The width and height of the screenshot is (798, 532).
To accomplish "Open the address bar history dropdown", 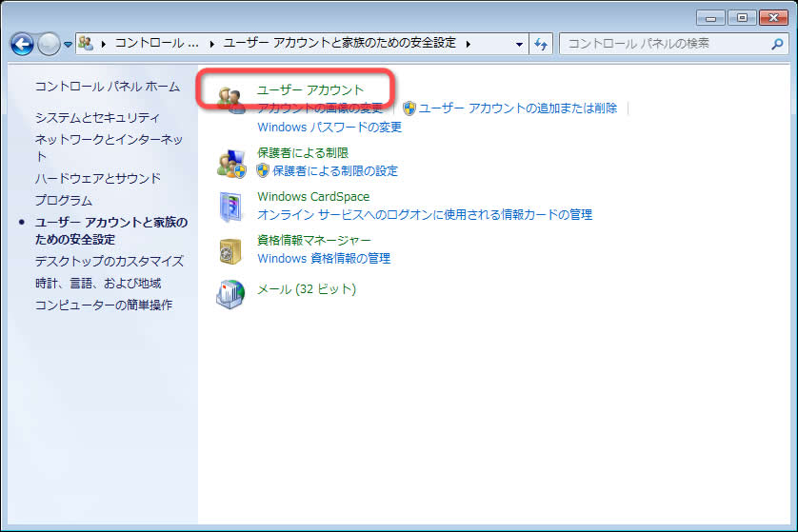I will (519, 44).
